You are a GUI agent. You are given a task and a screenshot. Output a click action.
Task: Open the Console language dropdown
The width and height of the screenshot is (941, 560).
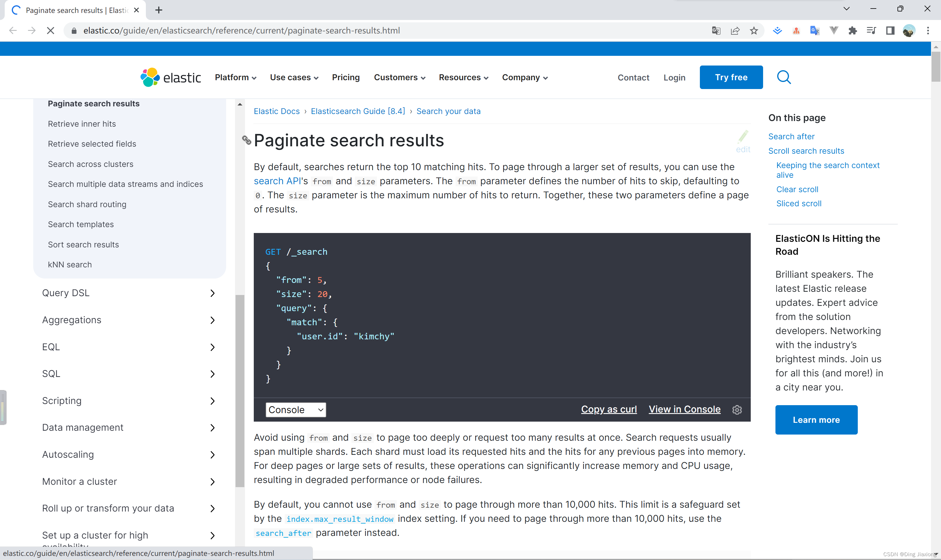[x=296, y=410]
